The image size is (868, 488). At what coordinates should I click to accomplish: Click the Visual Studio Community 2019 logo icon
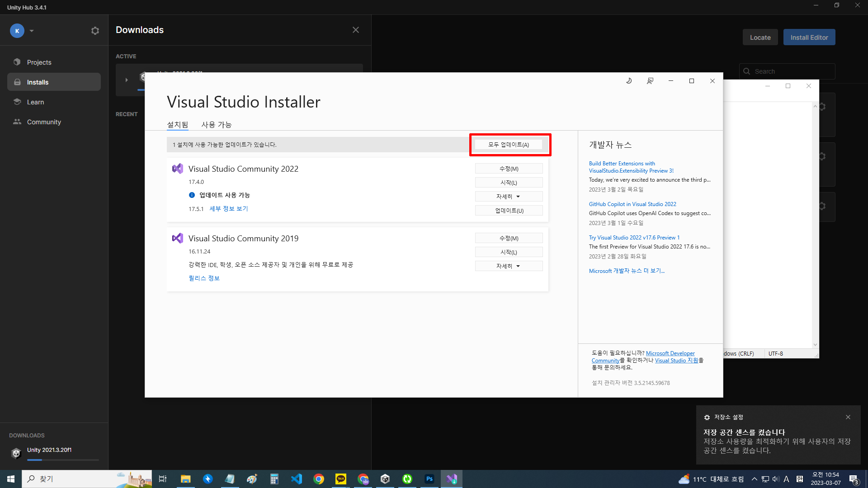(178, 238)
